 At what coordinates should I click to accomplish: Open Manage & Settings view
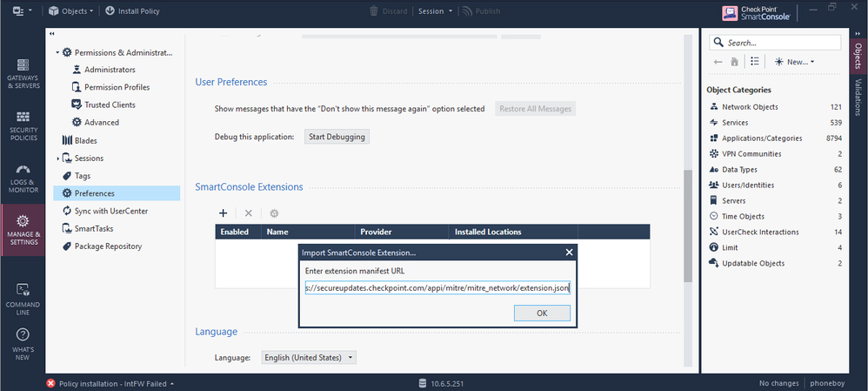23,230
